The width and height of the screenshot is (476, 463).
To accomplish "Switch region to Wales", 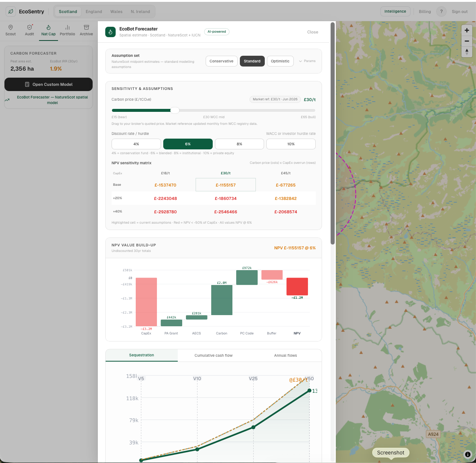I will tap(116, 12).
